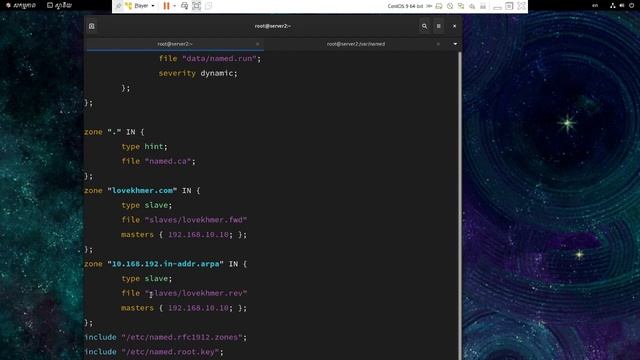Switch to the root@server2:~ tab
Screen dimensions: 640x360
pos(175,44)
